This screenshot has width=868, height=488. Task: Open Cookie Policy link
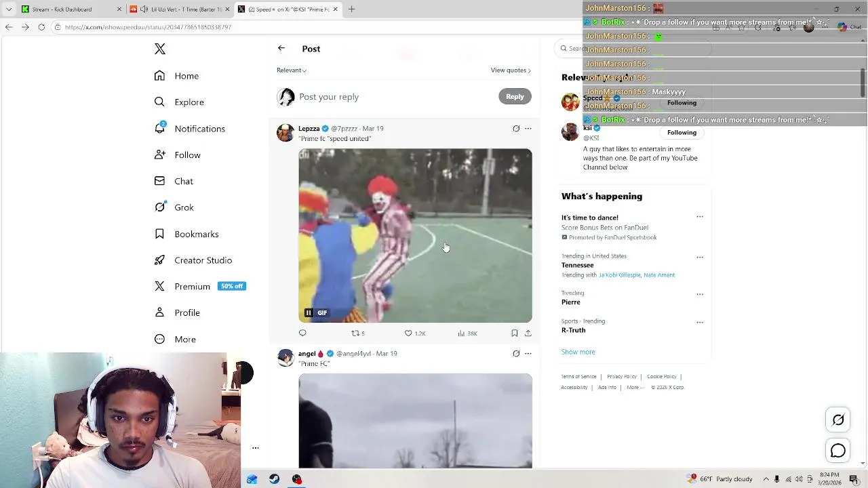662,377
